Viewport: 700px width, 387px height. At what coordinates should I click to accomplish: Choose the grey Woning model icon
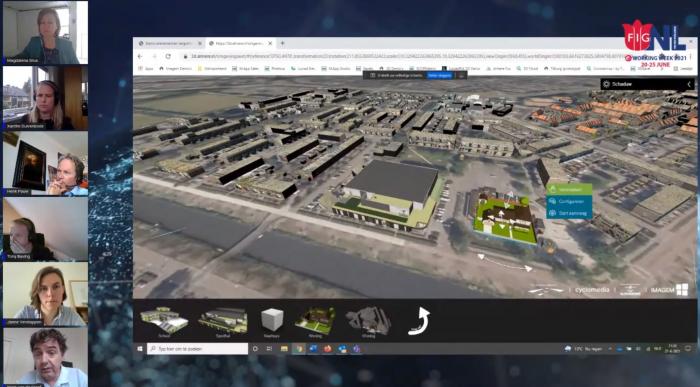pyautogui.click(x=368, y=320)
